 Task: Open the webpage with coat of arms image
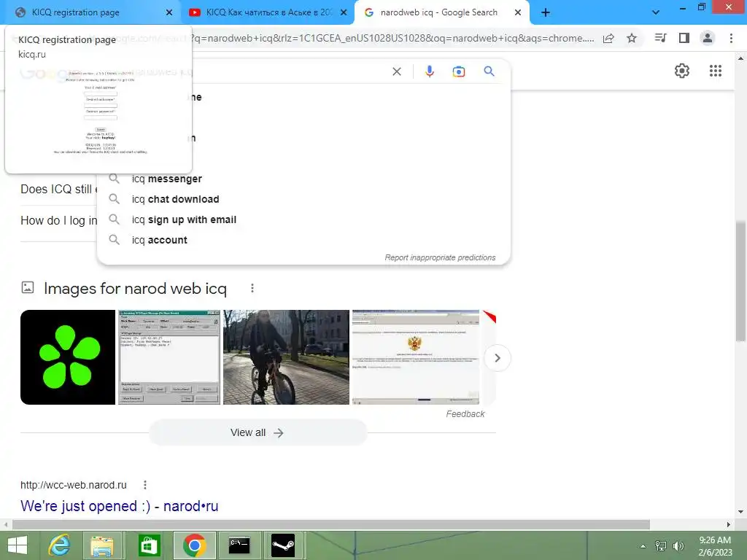tap(415, 357)
